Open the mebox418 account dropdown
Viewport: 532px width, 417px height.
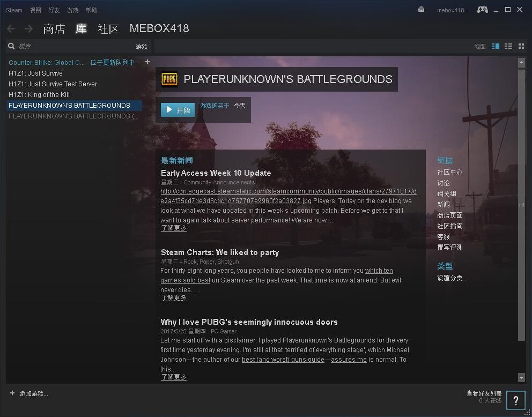450,10
